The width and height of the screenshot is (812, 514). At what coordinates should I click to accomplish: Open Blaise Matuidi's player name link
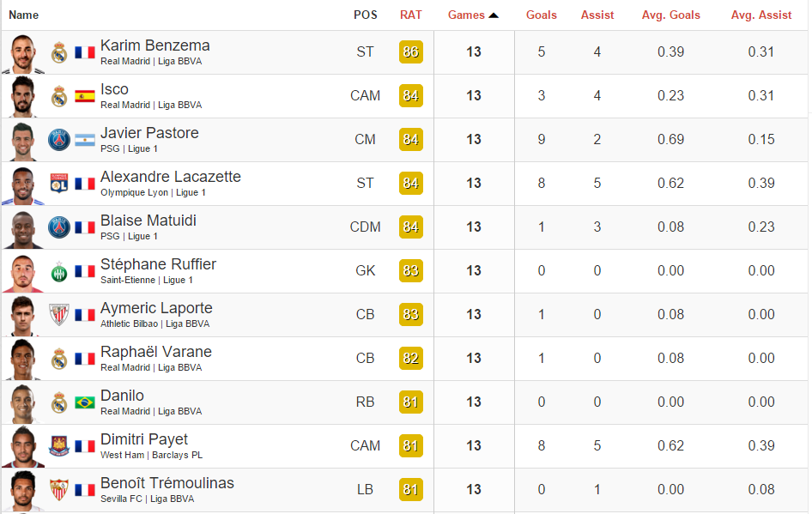pos(148,221)
